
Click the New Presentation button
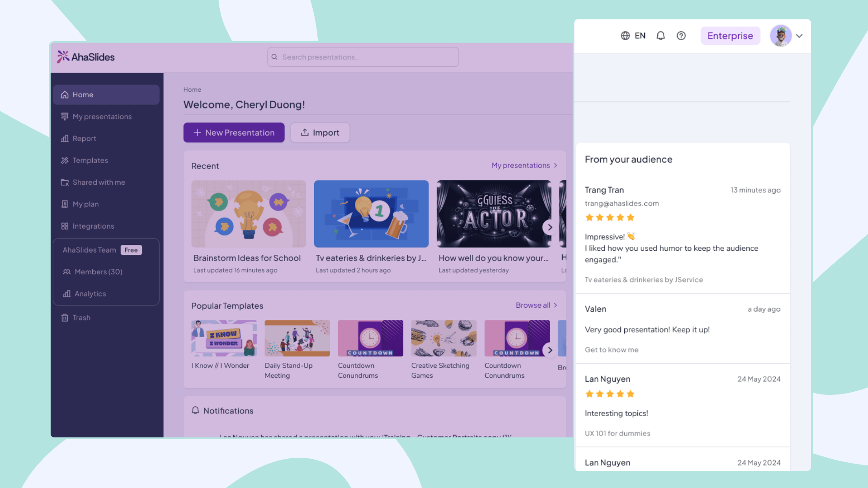234,132
